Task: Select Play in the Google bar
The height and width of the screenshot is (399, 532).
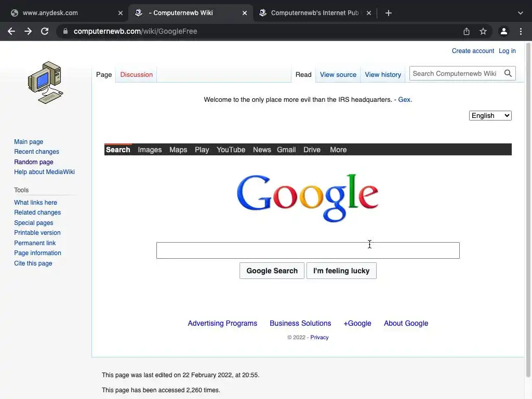Action: [202, 150]
